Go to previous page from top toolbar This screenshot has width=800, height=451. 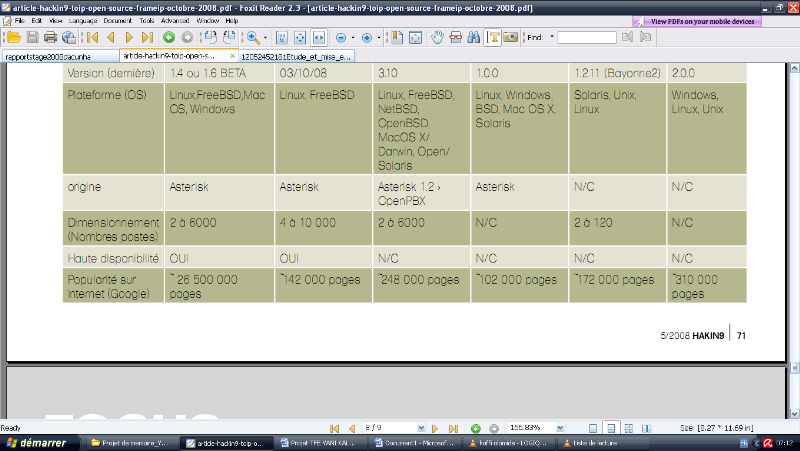click(x=111, y=37)
